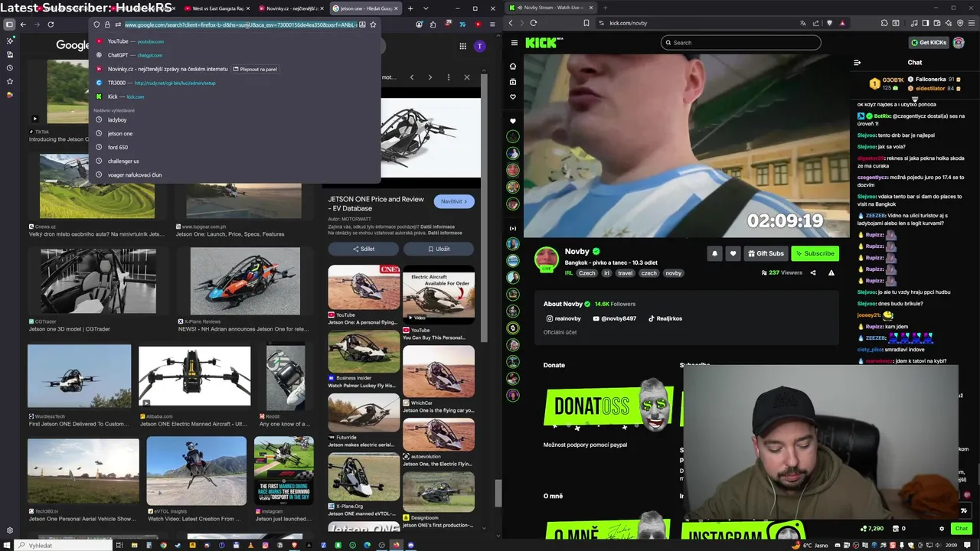The image size is (980, 551).
Task: Choose the ChatGPT suggestion in URL dropdown
Action: (x=234, y=55)
